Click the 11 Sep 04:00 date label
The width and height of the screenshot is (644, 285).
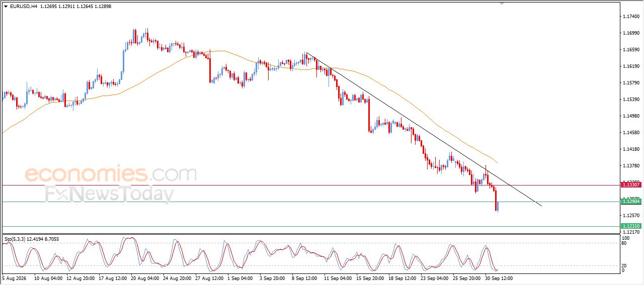pos(338,277)
